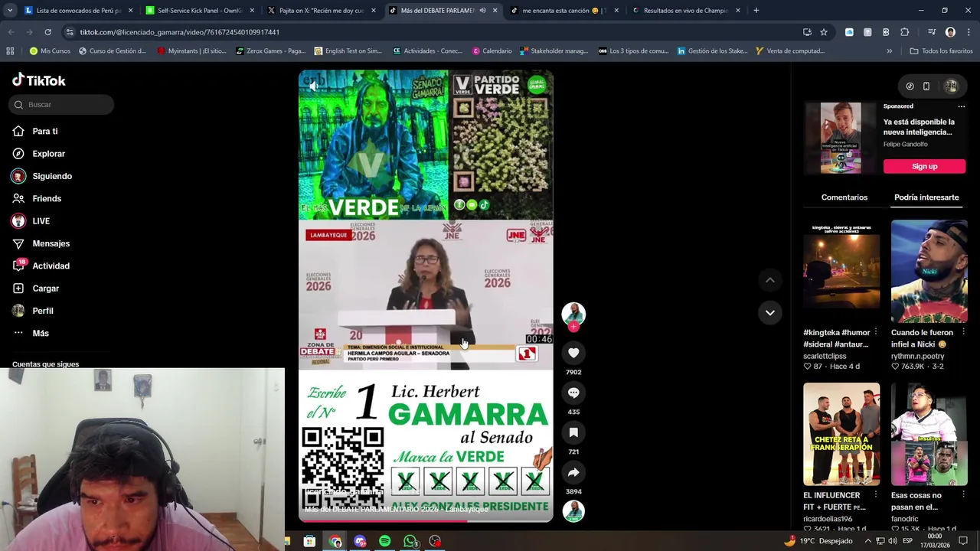Open options for the #kingteka video
The height and width of the screenshot is (551, 980).
876,332
